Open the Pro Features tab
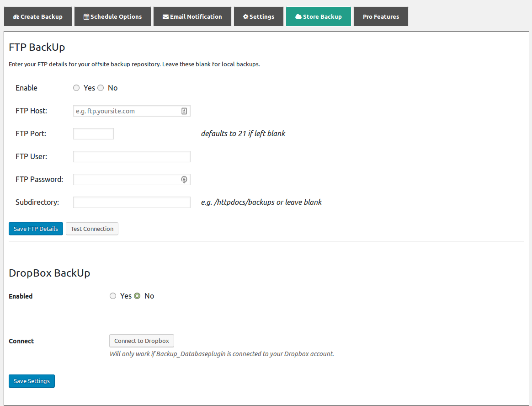This screenshot has height=406, width=532. tap(381, 16)
